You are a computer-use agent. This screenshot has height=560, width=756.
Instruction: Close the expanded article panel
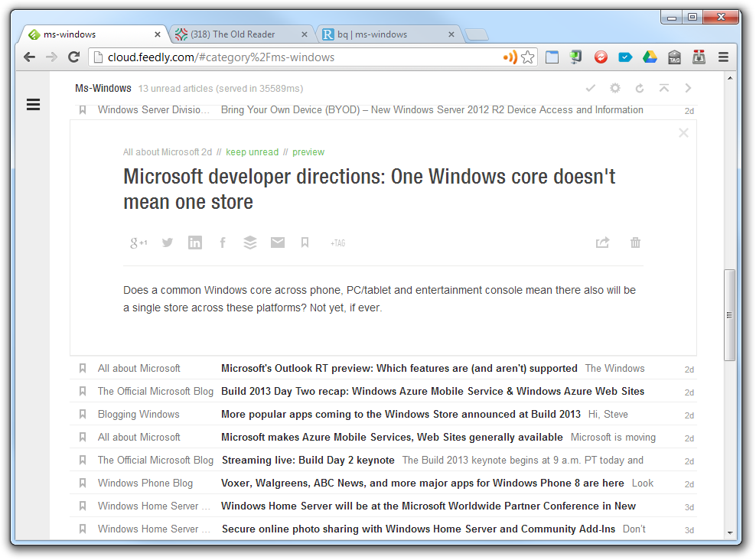click(x=683, y=132)
